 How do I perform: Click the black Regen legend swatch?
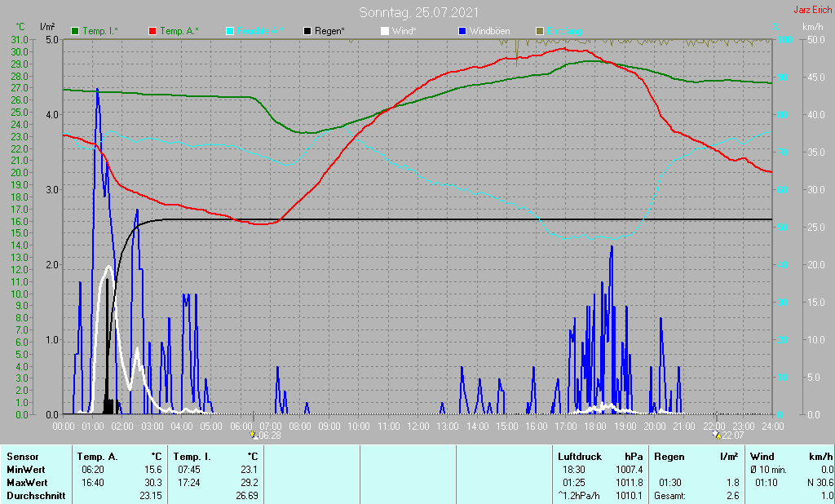[307, 31]
